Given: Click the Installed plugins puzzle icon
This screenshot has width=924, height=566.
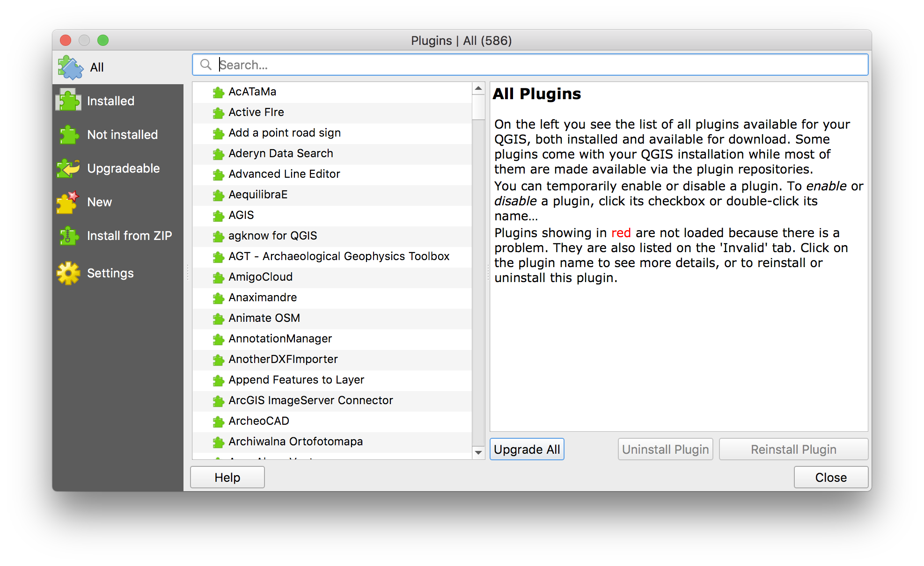Looking at the screenshot, I should coord(69,101).
